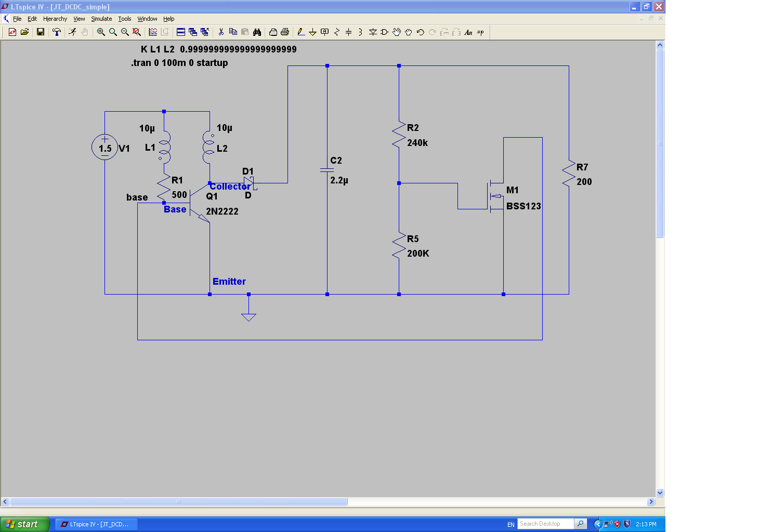Click the Windows start button
The image size is (772, 532).
[25, 524]
